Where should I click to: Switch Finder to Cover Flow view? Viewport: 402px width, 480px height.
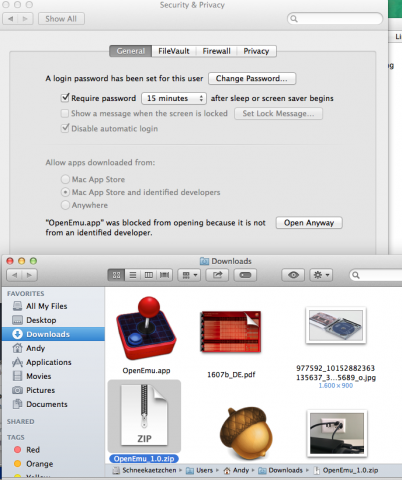pos(165,275)
